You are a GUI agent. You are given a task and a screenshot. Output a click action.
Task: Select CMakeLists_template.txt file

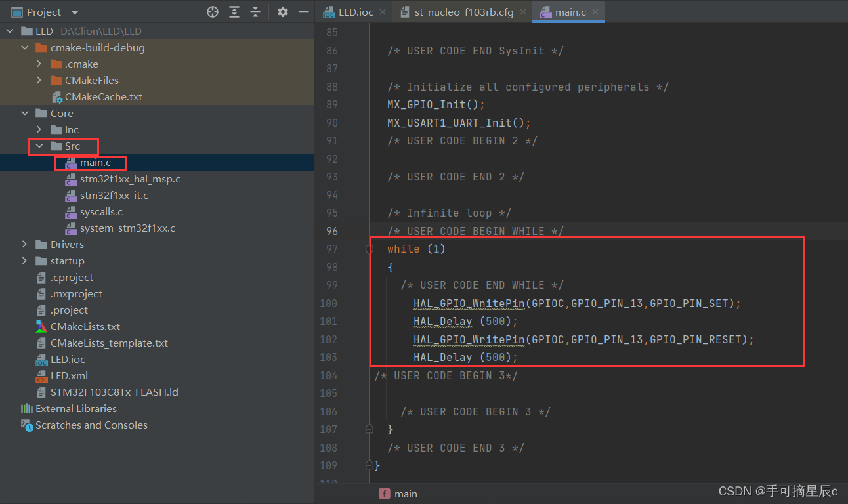coord(109,343)
